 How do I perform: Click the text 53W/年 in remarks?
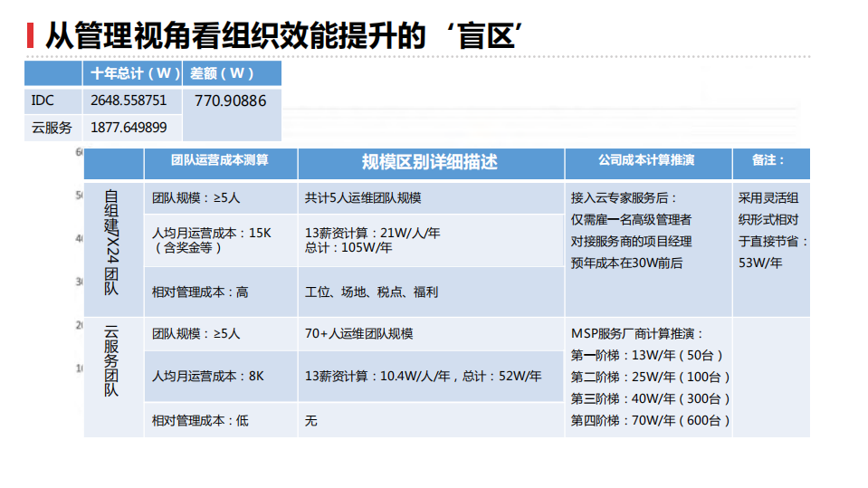tap(760, 263)
